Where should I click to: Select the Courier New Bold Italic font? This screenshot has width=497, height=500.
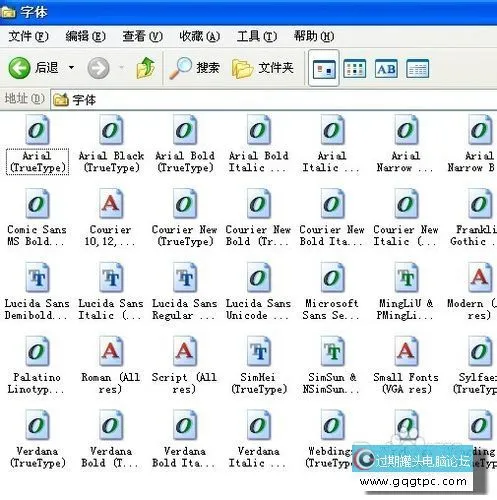333,203
